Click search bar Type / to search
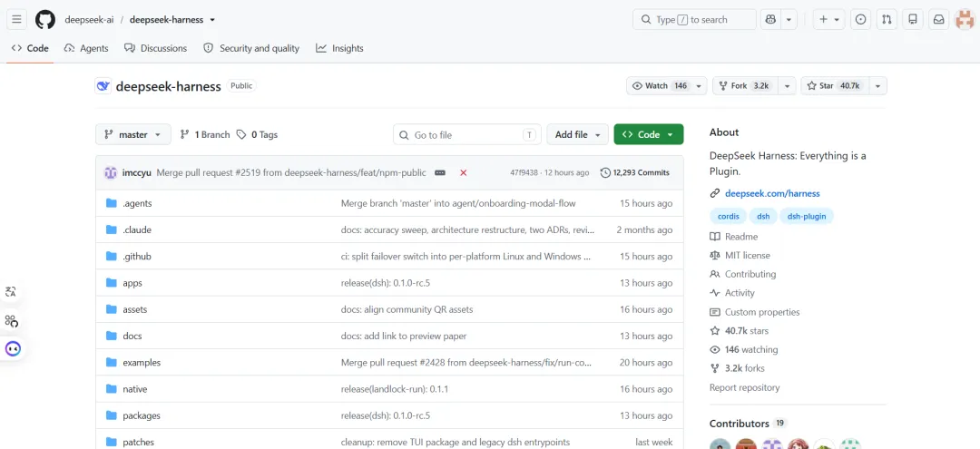 coord(694,19)
